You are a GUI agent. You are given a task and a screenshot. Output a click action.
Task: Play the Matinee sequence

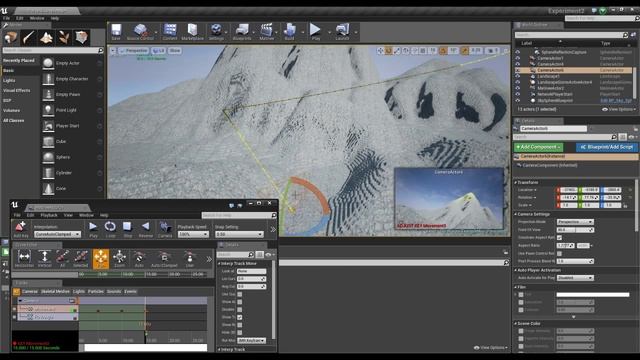point(93,229)
